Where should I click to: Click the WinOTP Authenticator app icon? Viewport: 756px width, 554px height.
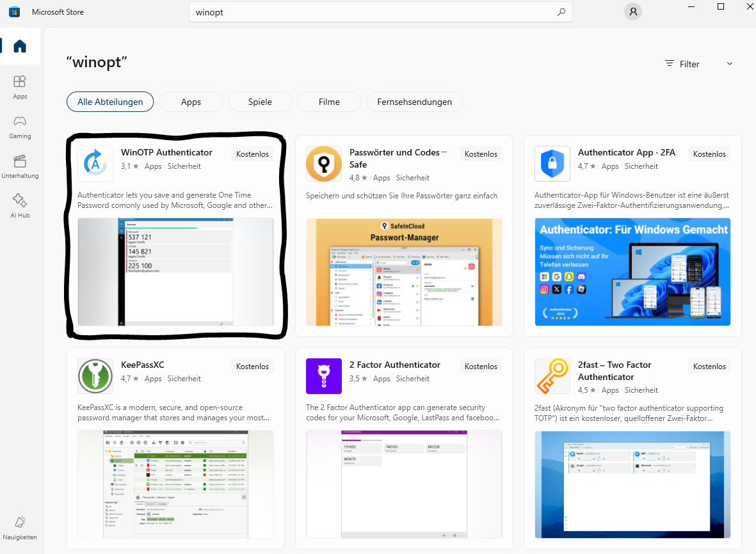tap(95, 164)
